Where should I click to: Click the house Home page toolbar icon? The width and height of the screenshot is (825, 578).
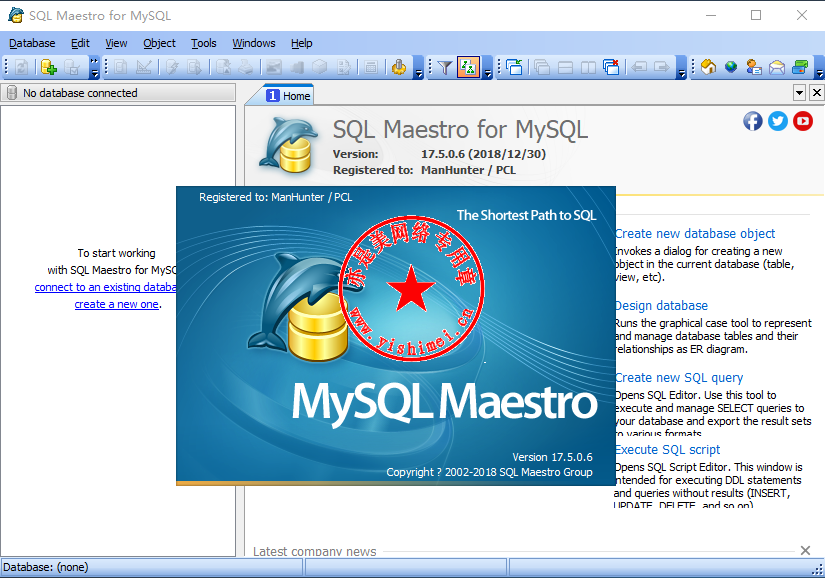(708, 67)
